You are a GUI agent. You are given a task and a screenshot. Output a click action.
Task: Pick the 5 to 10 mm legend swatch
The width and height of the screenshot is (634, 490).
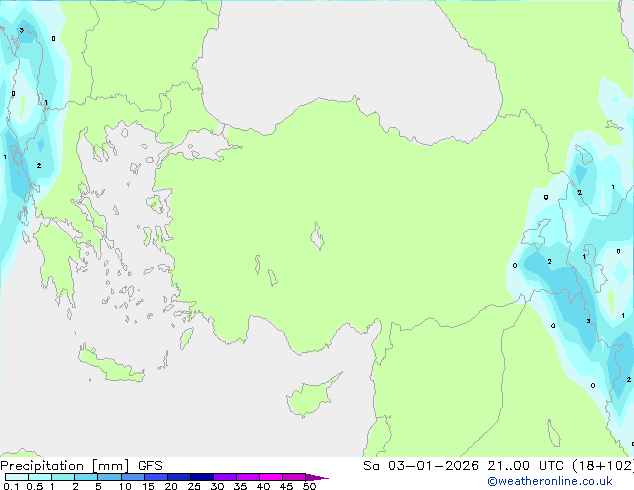109,477
